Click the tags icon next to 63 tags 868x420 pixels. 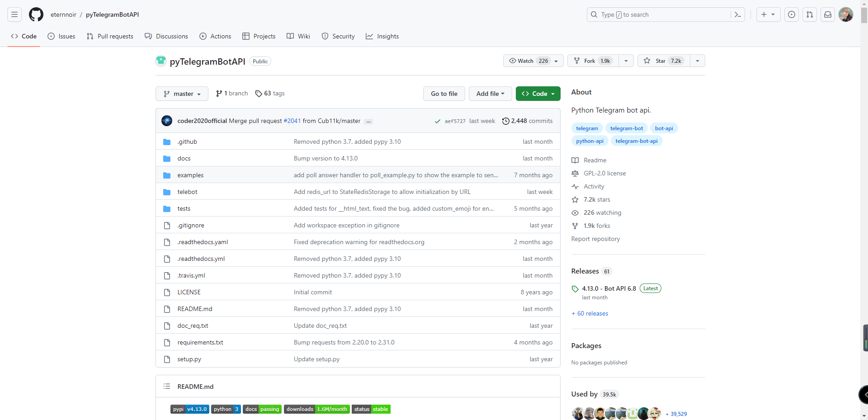tap(259, 94)
